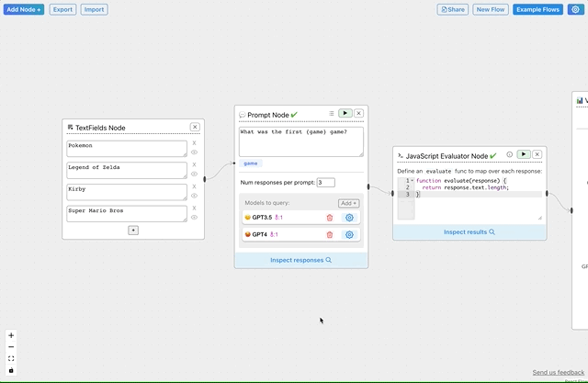The image size is (588, 383).
Task: Click the Prompt Node title
Action: (x=268, y=115)
